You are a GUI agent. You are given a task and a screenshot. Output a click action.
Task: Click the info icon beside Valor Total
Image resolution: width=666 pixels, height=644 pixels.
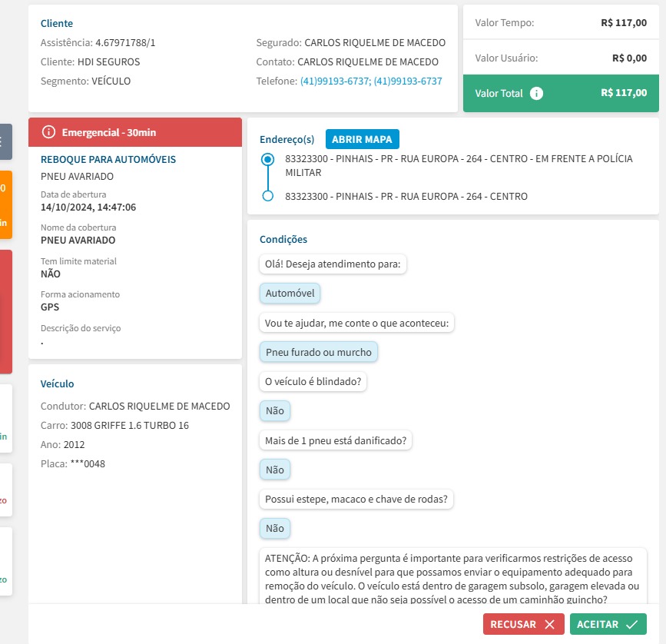[537, 93]
